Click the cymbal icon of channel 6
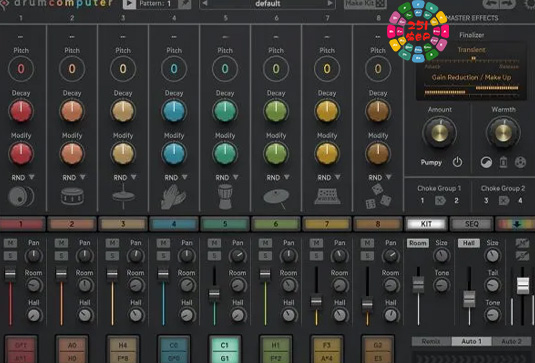This screenshot has height=363, width=535. coord(276,198)
